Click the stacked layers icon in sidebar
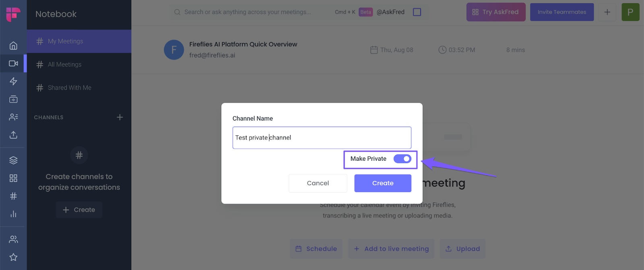This screenshot has width=644, height=270. click(x=13, y=160)
